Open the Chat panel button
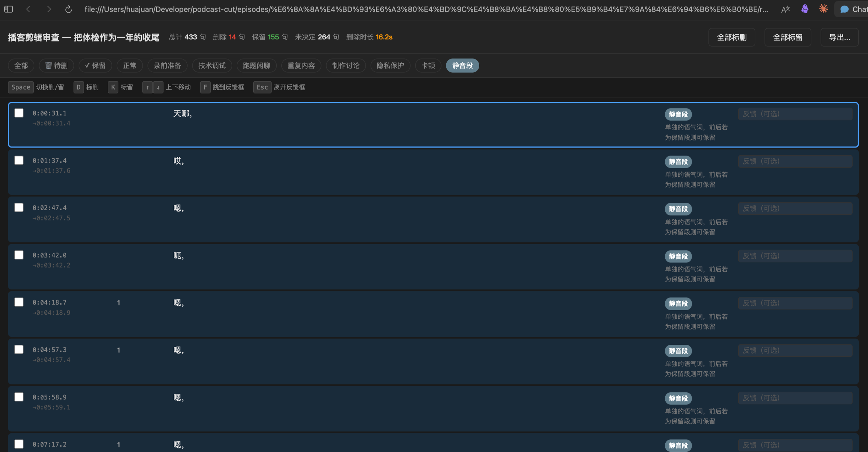Viewport: 868px width, 452px height. coord(853,9)
